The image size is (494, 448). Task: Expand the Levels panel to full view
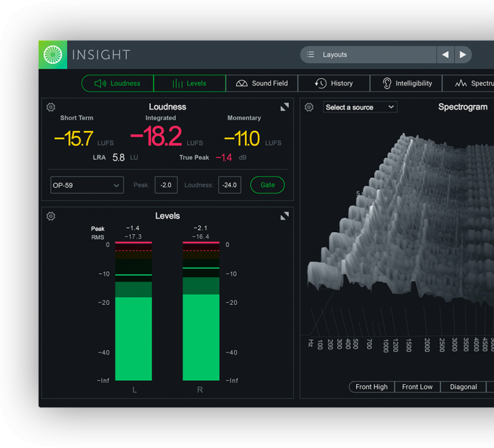(284, 216)
